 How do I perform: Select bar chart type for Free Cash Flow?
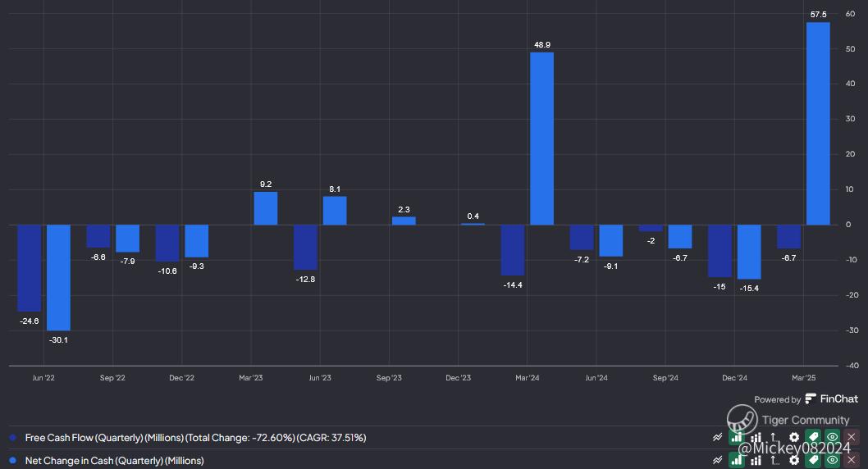tap(737, 438)
